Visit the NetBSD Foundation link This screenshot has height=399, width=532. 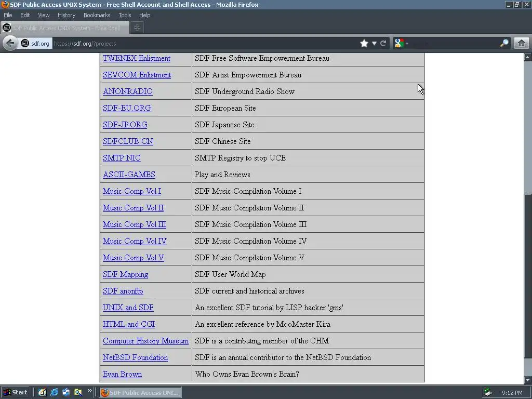pyautogui.click(x=136, y=357)
